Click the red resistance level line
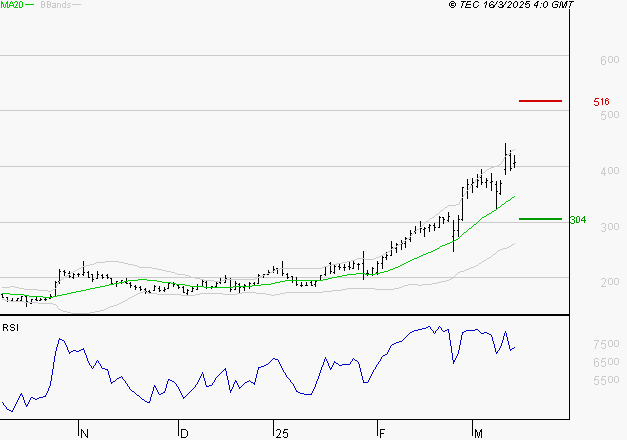 click(x=540, y=101)
